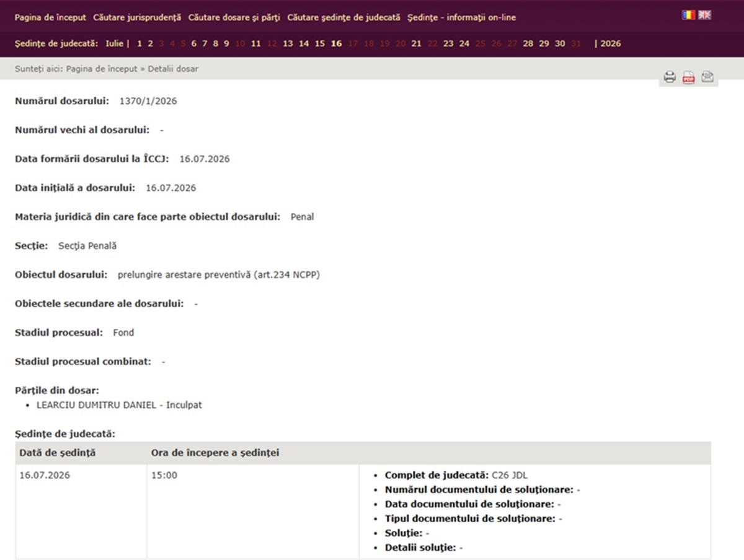The height and width of the screenshot is (560, 744).
Task: Select court session day 29
Action: tap(544, 43)
